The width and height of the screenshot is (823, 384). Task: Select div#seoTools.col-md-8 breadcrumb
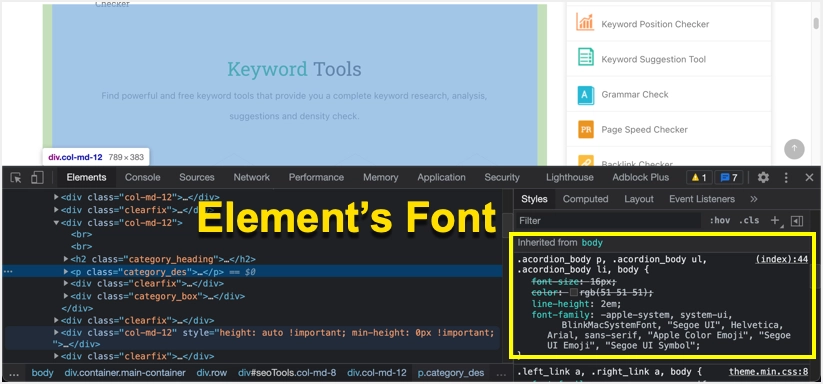[x=287, y=373]
